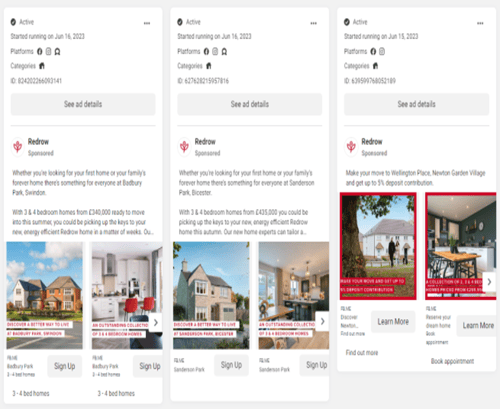This screenshot has width=500, height=409.
Task: Click Facebook platform icon on Badbury Park ad
Action: (40, 51)
